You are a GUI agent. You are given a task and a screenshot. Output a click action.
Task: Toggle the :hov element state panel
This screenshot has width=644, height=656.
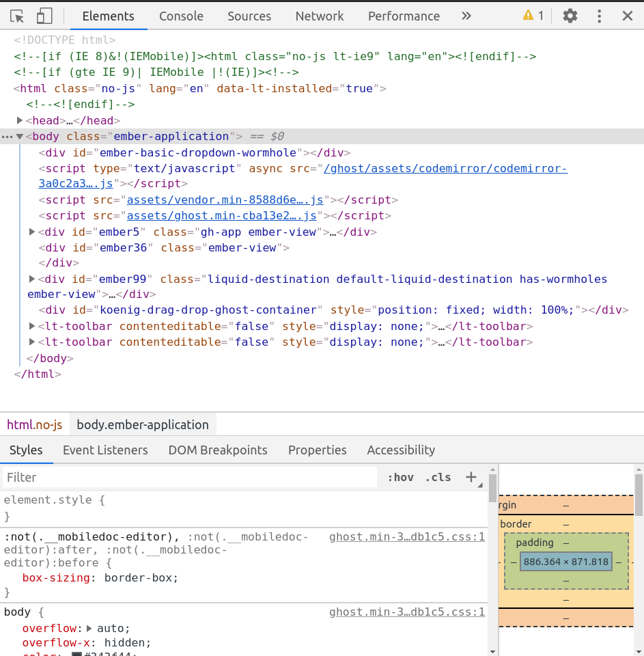point(401,478)
